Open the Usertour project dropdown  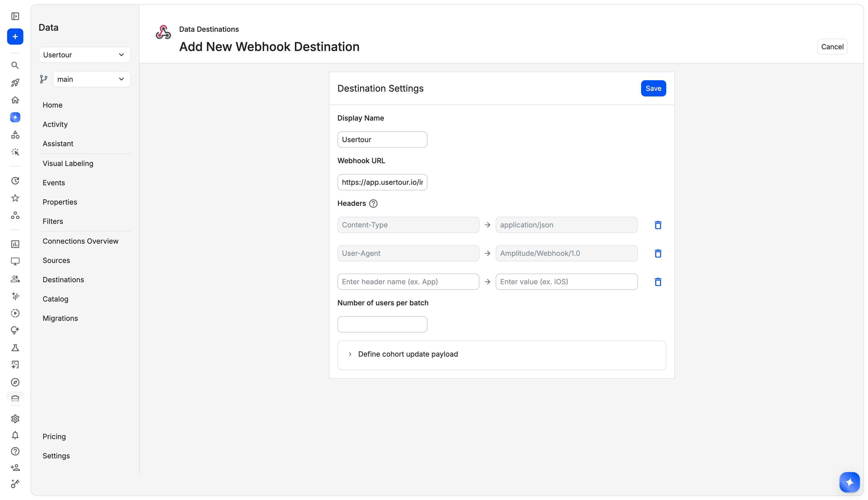[x=85, y=55]
